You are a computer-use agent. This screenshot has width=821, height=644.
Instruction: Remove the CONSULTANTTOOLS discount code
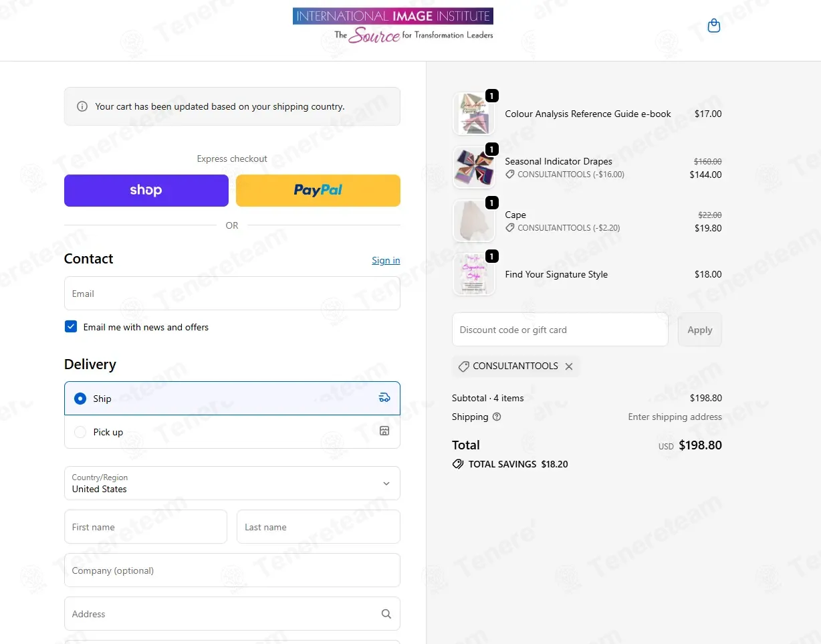coord(569,366)
